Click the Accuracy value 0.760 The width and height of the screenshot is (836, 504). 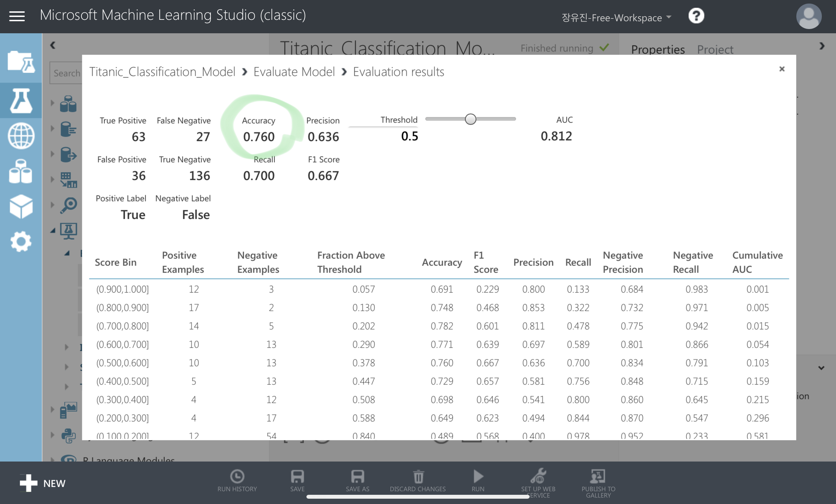259,137
